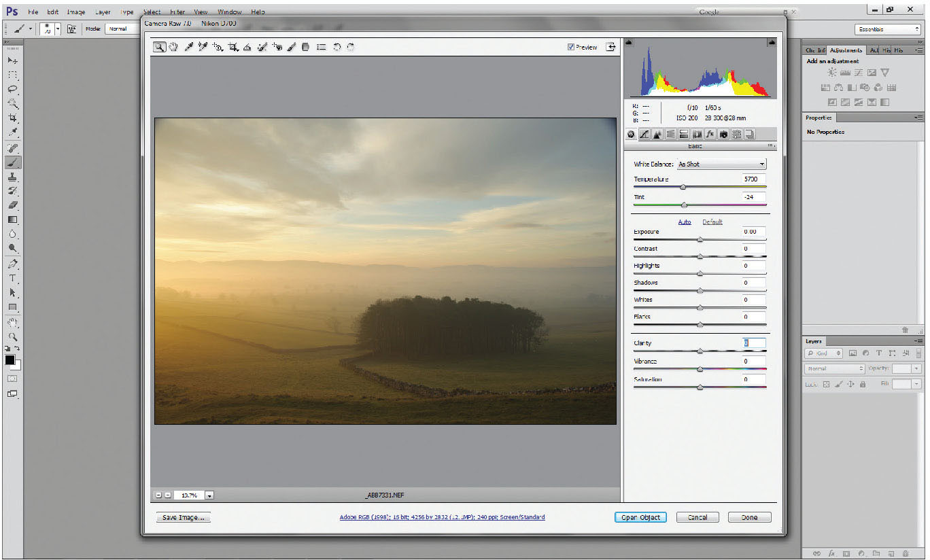
Task: Open Camera Raw preferences dialog icon
Action: [322, 47]
